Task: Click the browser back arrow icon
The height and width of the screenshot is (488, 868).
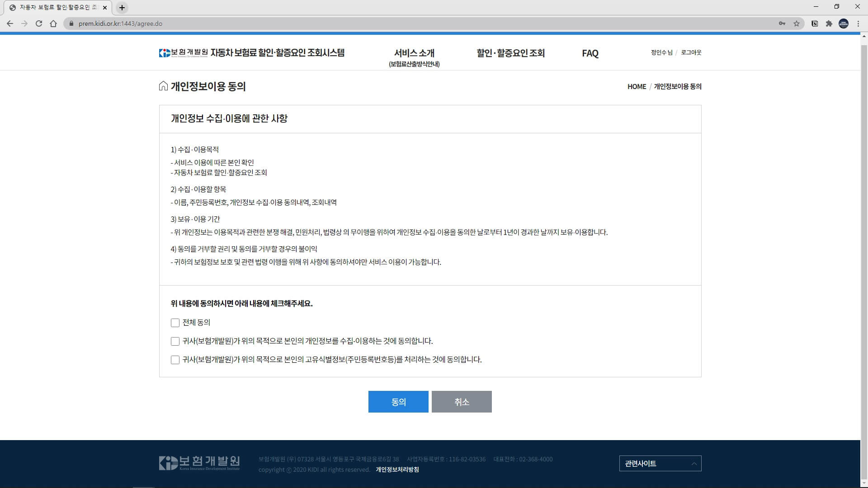Action: tap(10, 23)
